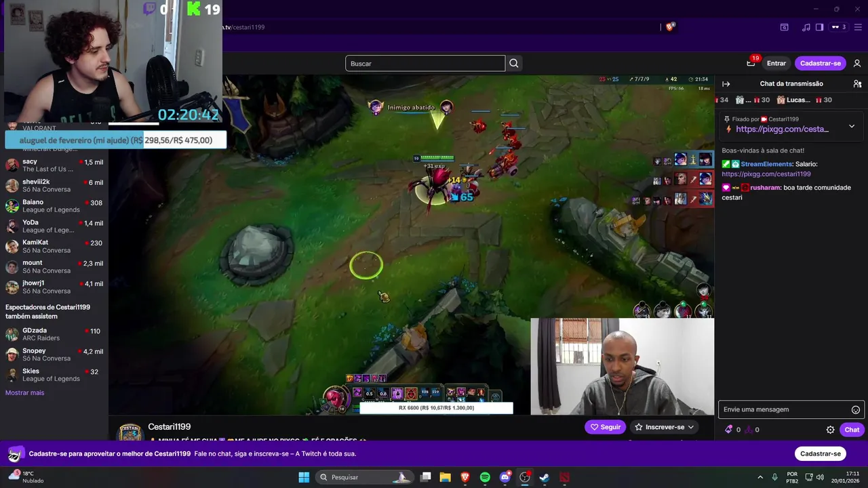Screen dimensions: 868x488
Task: Click the Seguir button
Action: click(605, 427)
